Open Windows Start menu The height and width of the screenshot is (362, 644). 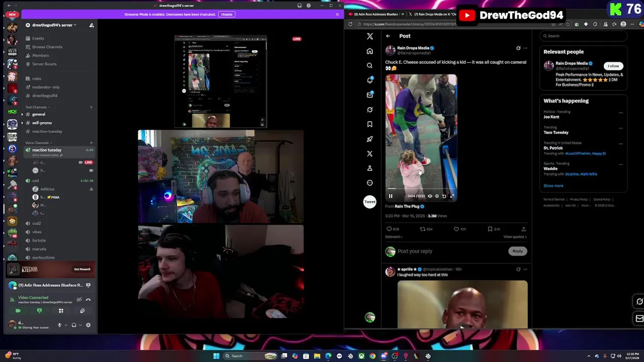[216, 356]
